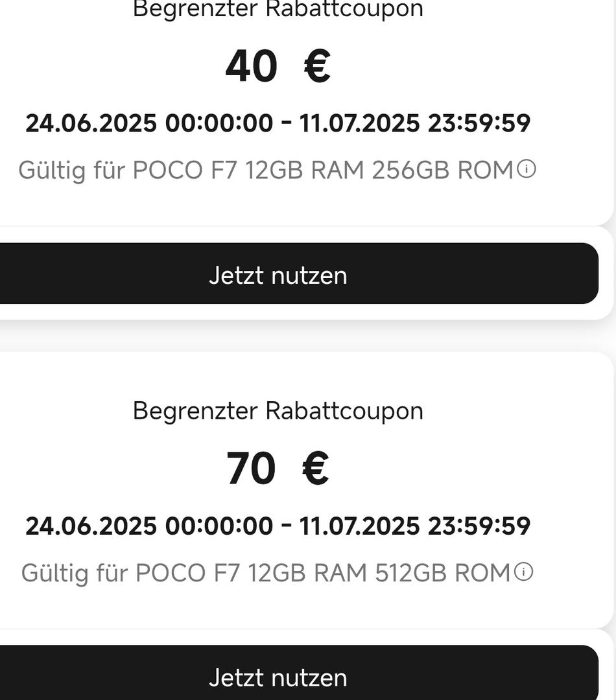The width and height of the screenshot is (616, 700).
Task: Click the validity period of the 40 € coupon
Action: coord(278,123)
